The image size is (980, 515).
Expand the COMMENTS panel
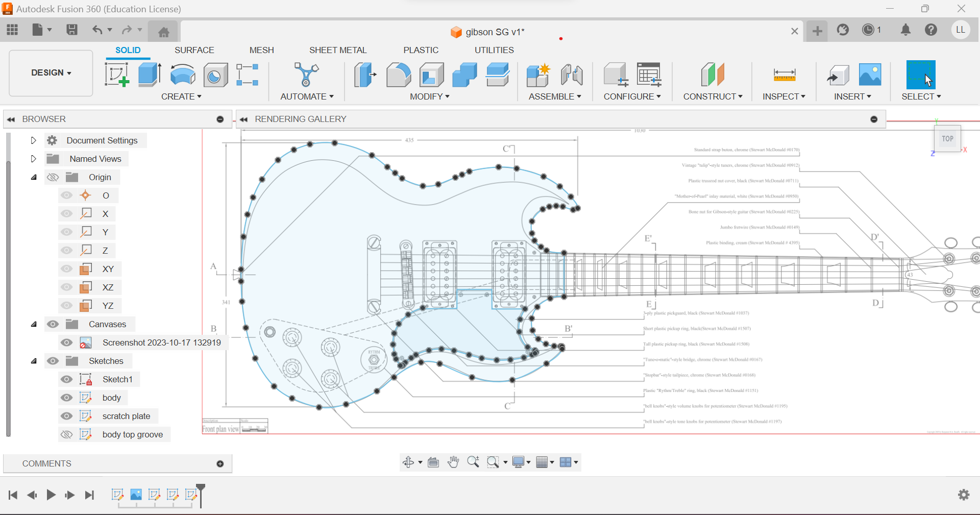point(220,463)
